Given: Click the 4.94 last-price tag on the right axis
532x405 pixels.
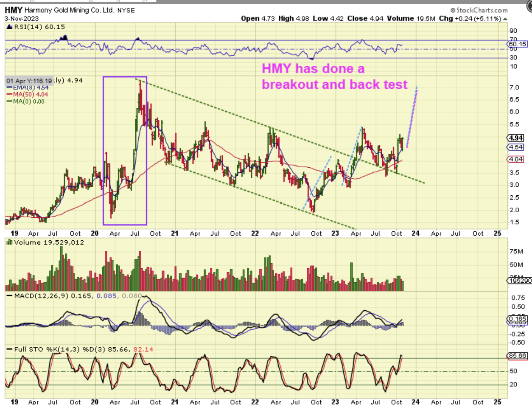Looking at the screenshot, I should click(516, 138).
